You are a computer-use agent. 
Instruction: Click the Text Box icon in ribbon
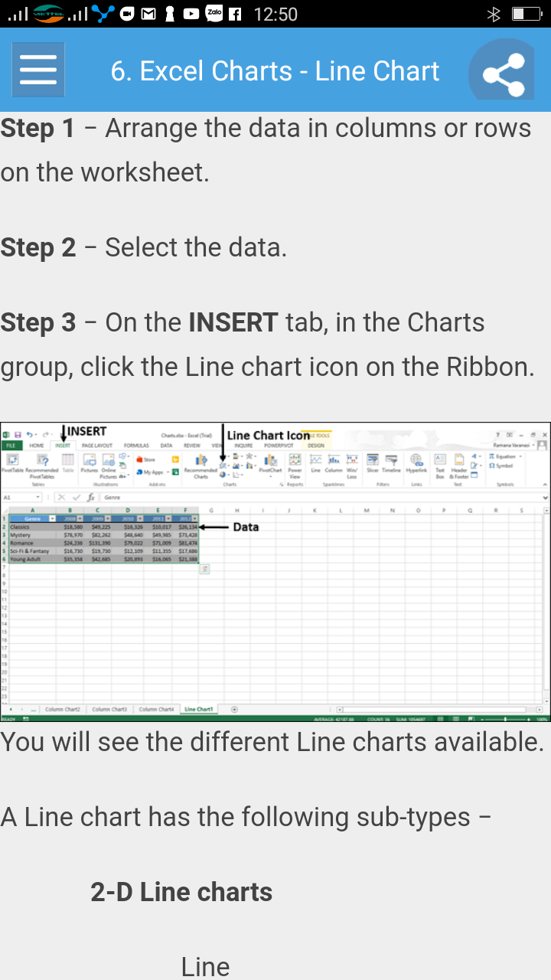[440, 462]
